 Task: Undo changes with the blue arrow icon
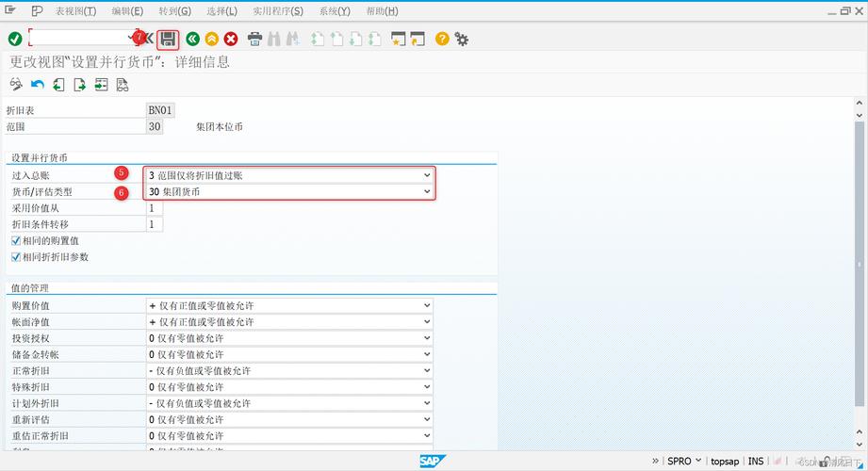pyautogui.click(x=37, y=84)
